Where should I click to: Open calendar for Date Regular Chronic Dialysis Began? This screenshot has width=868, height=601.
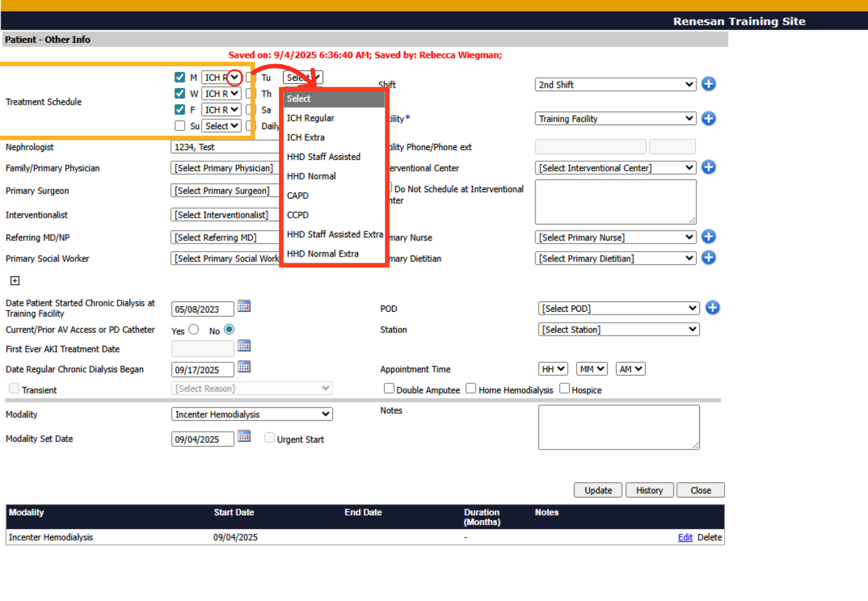pos(244,367)
